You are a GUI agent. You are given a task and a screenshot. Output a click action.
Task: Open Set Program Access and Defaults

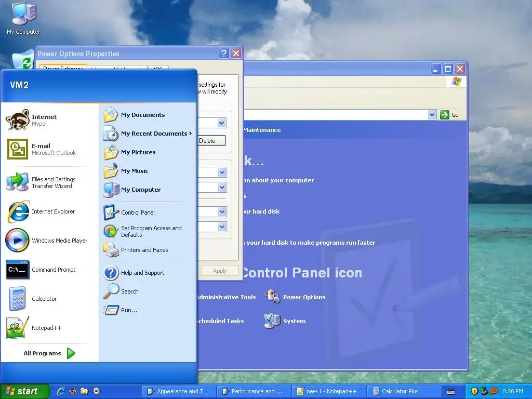pyautogui.click(x=142, y=231)
